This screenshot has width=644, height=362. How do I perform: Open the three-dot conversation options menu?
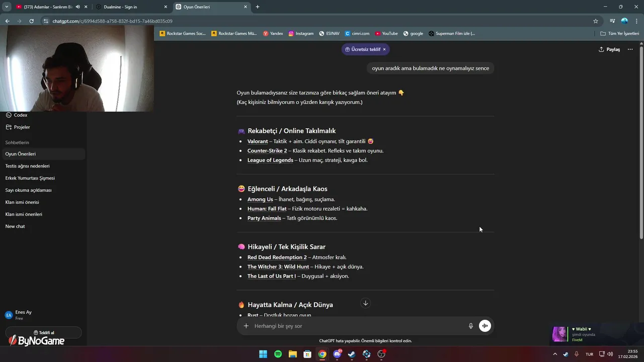pyautogui.click(x=630, y=49)
